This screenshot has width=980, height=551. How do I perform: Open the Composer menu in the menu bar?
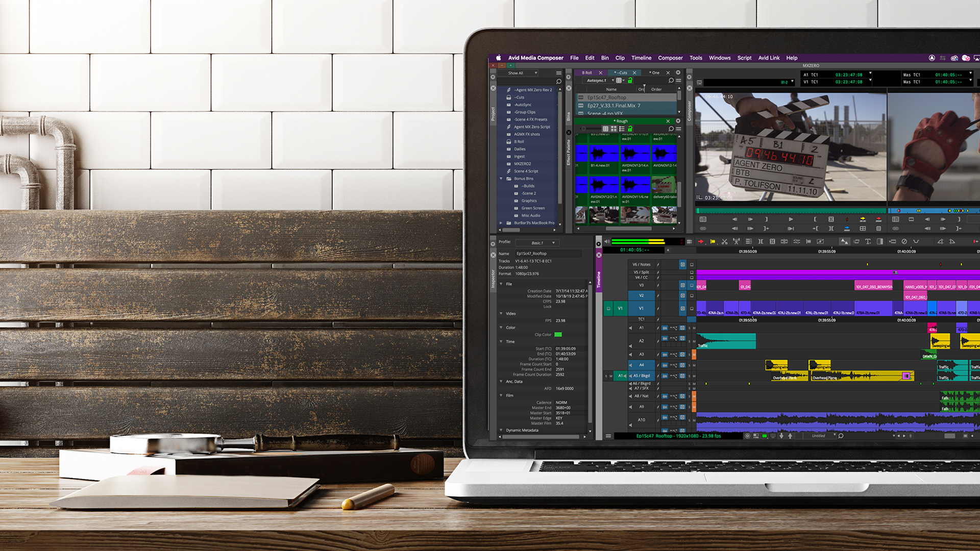pos(668,58)
